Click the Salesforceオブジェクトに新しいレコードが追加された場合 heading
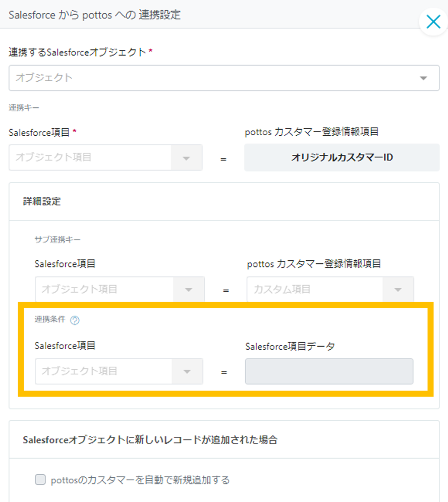The height and width of the screenshot is (502, 448). (x=150, y=440)
